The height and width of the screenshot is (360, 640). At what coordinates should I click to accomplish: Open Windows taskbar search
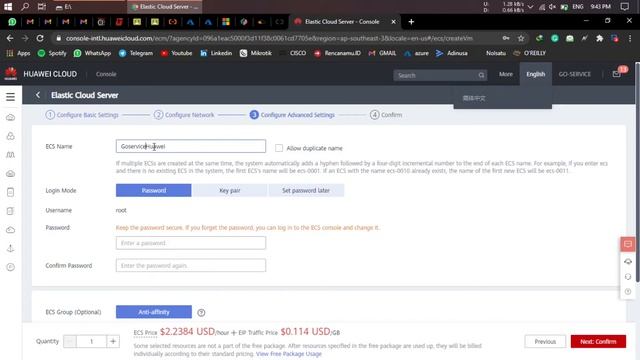click(25, 7)
